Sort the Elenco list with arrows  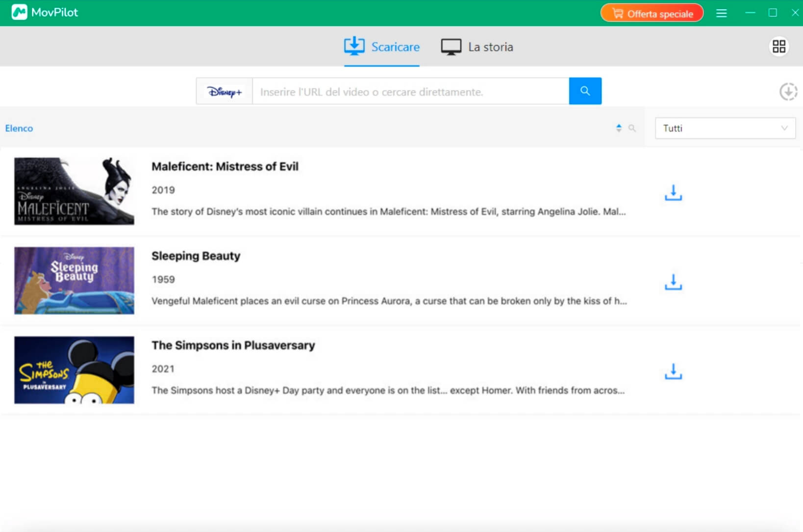[619, 128]
